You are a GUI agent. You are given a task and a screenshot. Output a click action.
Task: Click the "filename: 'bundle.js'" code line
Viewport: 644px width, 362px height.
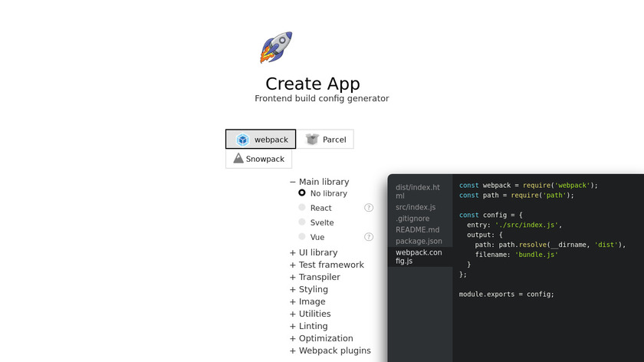[x=517, y=255]
